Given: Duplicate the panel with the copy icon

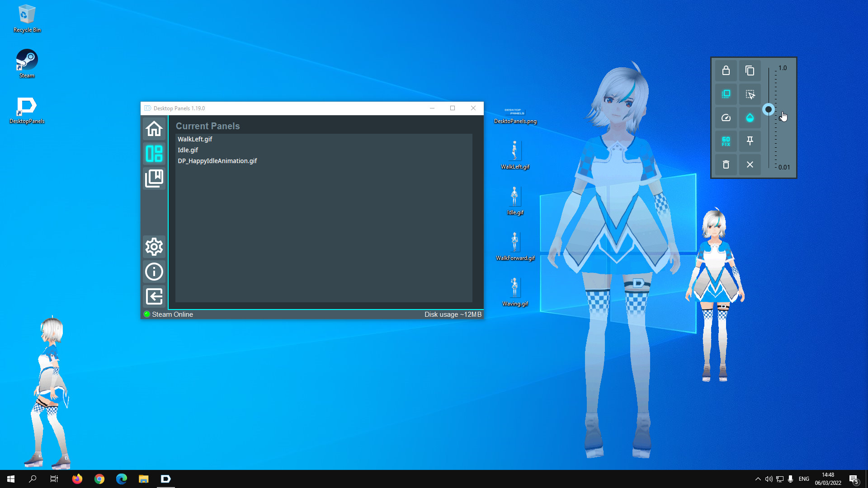Looking at the screenshot, I should click(x=750, y=70).
